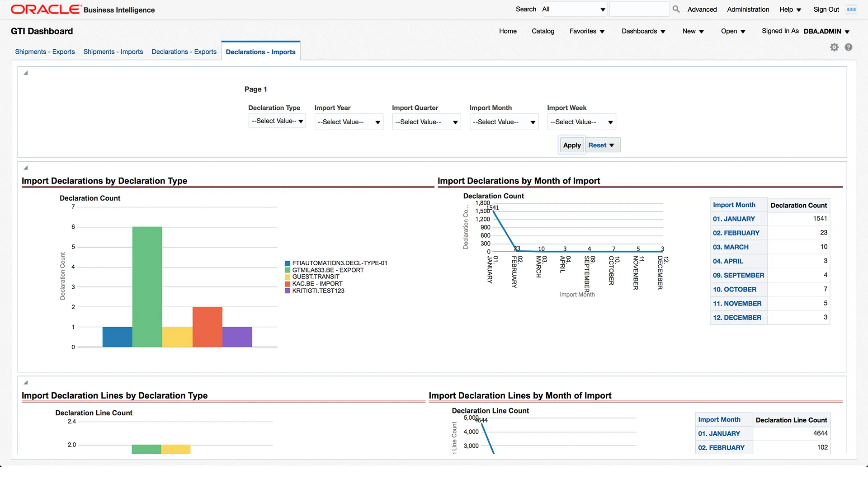Viewport: 868px width, 488px height.
Task: Open the Search scope All dropdown
Action: click(574, 9)
